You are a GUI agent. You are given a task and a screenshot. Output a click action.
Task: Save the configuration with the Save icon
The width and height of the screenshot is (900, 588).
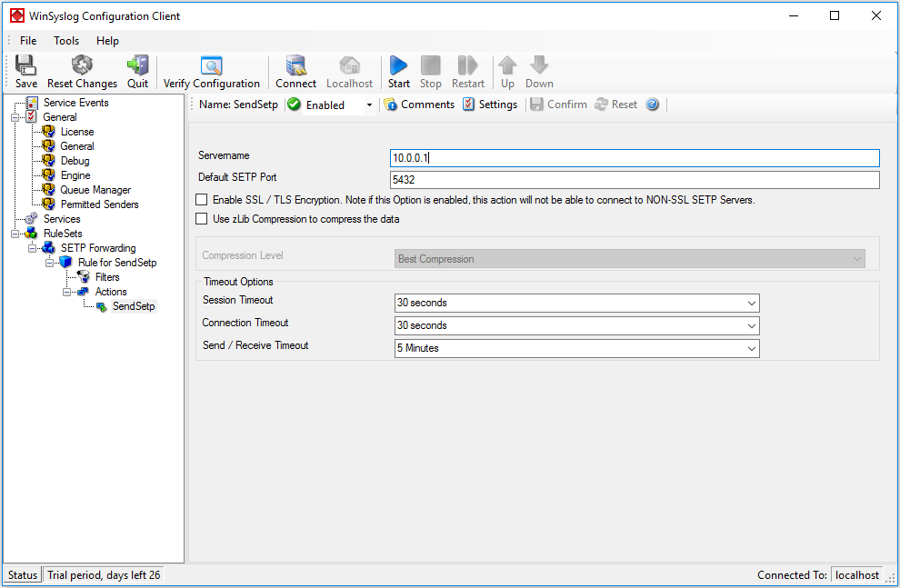coord(25,73)
